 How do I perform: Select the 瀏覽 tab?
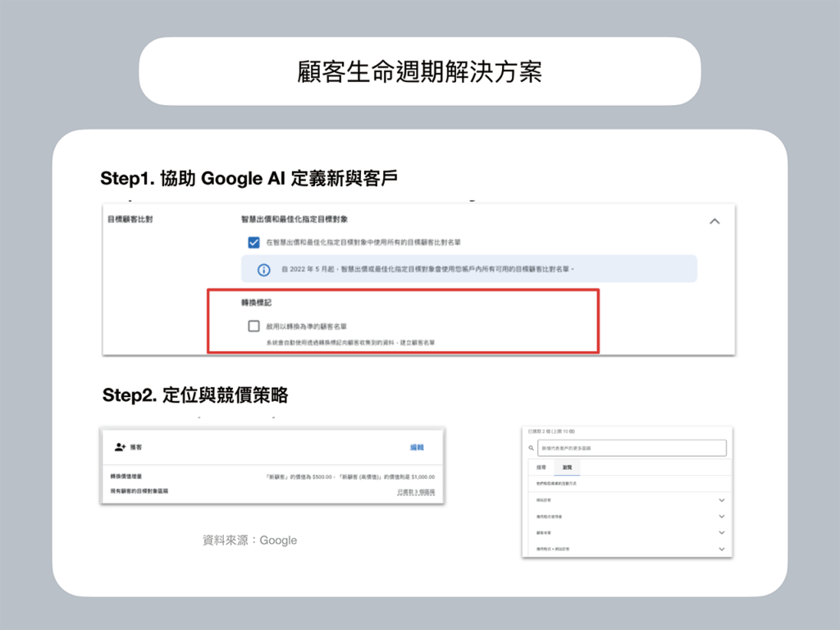[567, 467]
